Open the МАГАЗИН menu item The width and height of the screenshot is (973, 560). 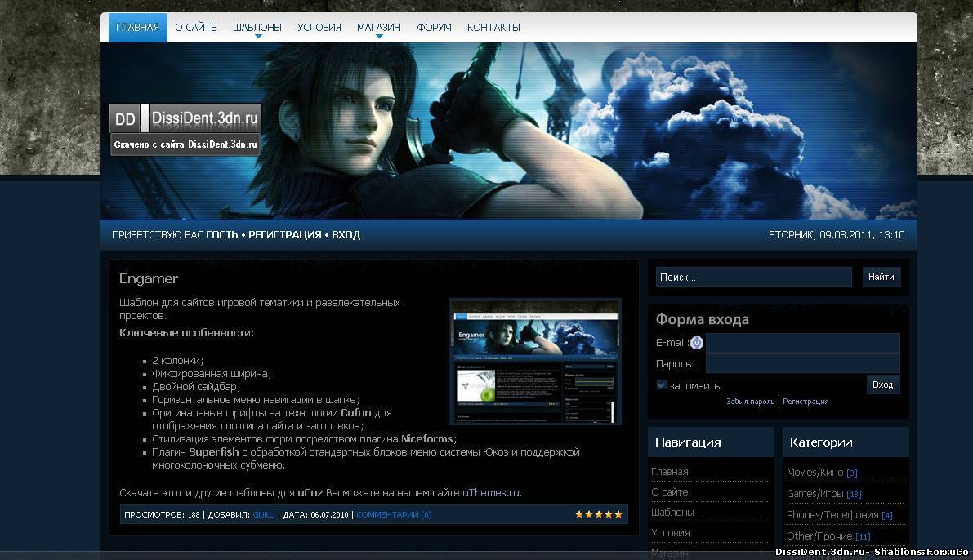(x=378, y=27)
